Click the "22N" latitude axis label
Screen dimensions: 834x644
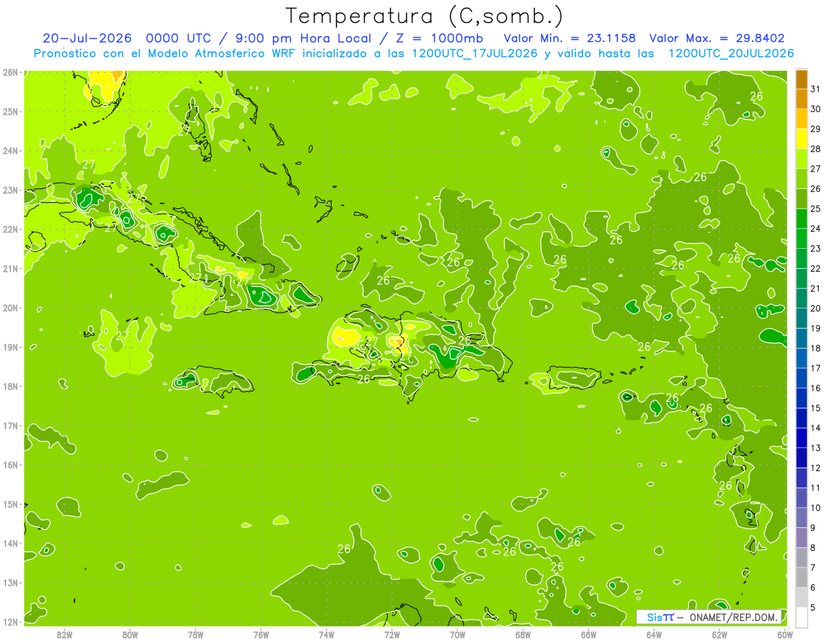coord(10,229)
